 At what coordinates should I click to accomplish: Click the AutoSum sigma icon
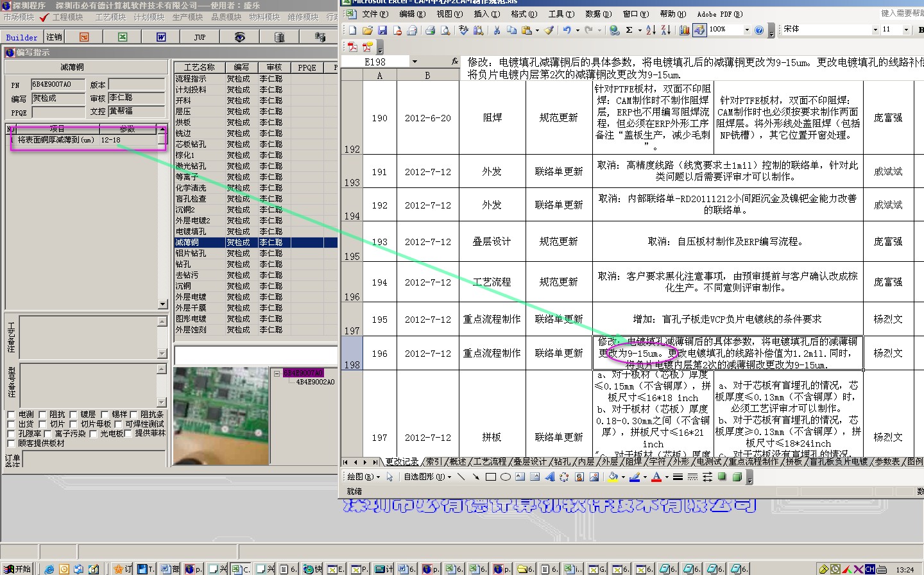pos(629,30)
